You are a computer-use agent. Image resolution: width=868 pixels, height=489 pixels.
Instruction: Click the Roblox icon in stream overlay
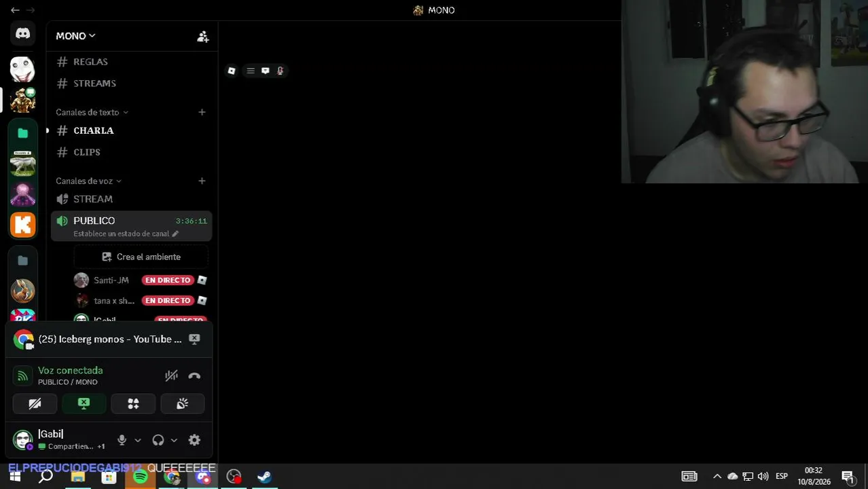[x=232, y=71]
